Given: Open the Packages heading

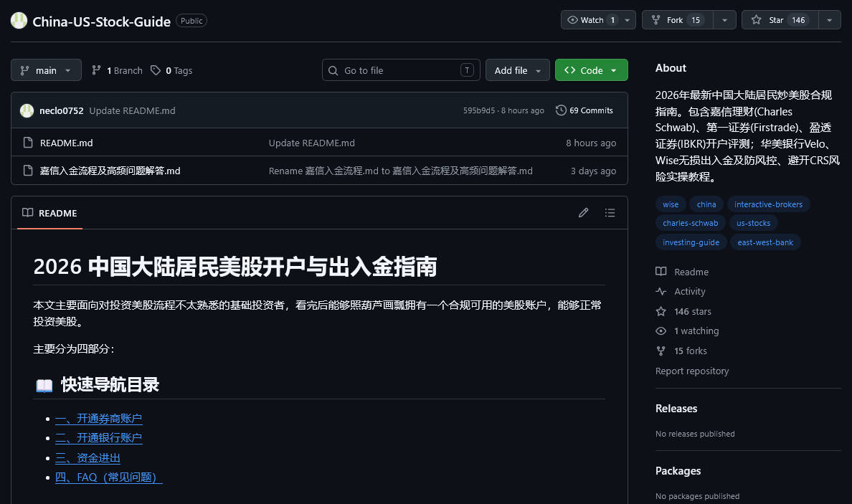Looking at the screenshot, I should pos(678,471).
